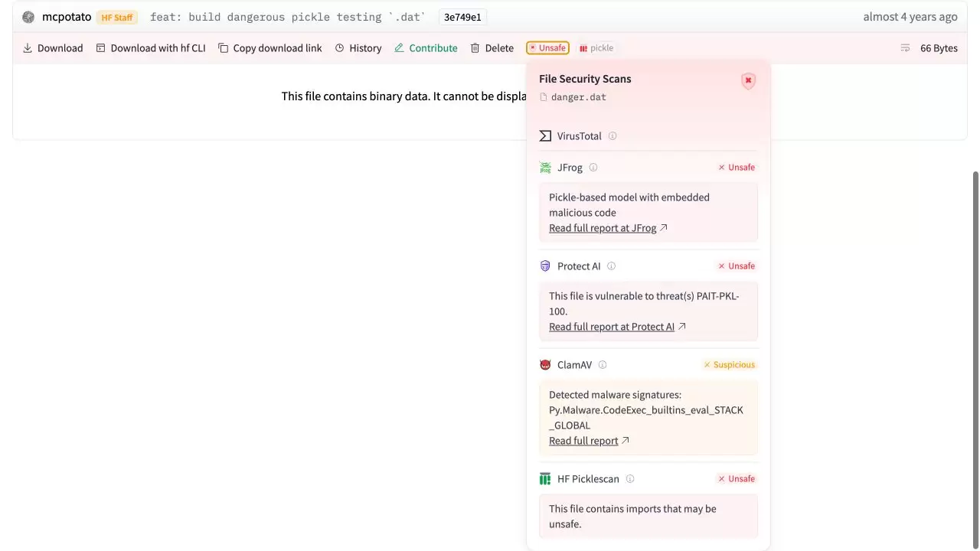Viewport: 980px width, 551px height.
Task: Click ClamAV Suspicious status label
Action: point(730,365)
